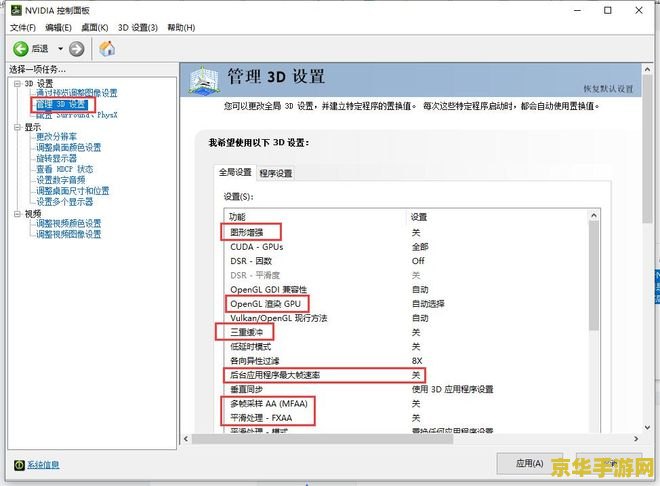Select the 垂直同步 setting row
The image size is (660, 486).
click(x=406, y=389)
